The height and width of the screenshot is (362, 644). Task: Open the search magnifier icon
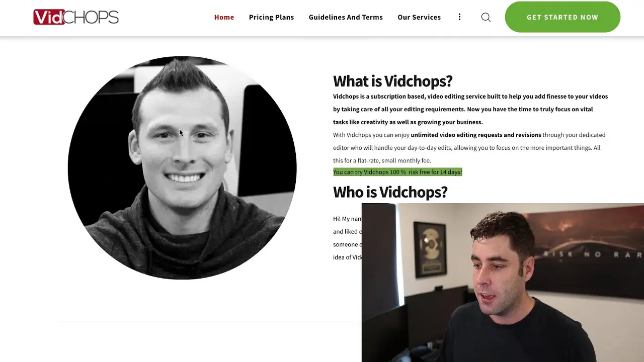486,17
